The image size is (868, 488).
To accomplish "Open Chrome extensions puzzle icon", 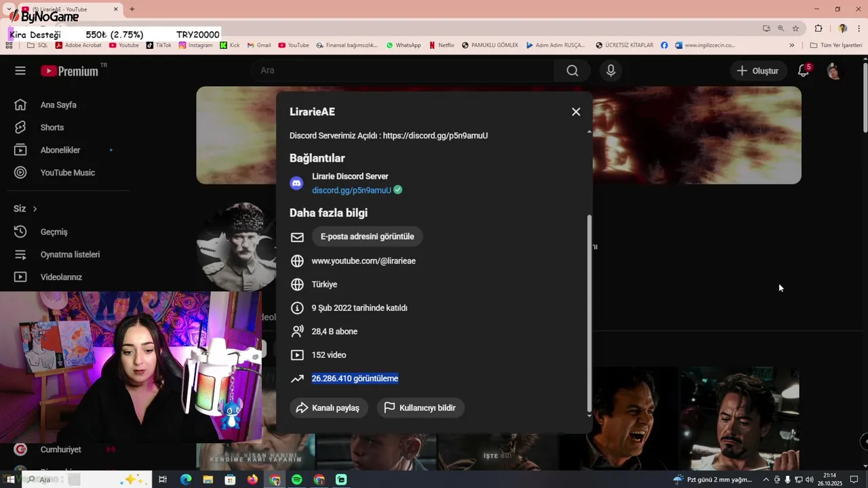I will (x=818, y=28).
